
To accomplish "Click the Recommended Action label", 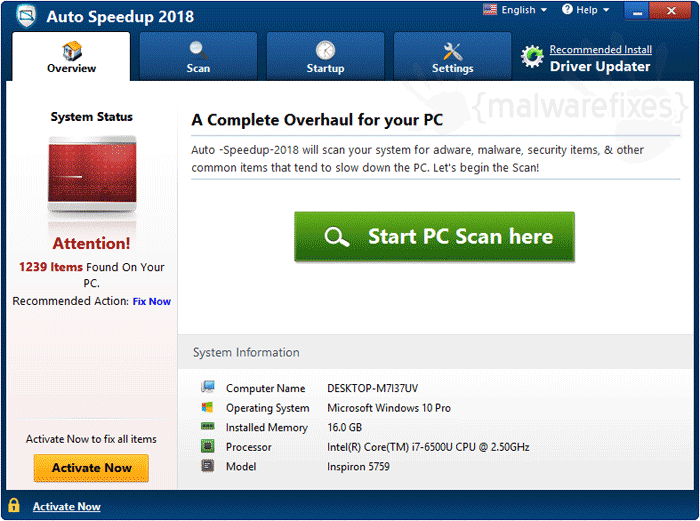I will pos(71,301).
